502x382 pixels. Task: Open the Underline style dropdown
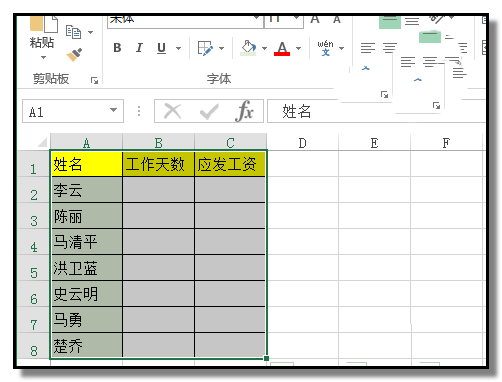tap(179, 48)
